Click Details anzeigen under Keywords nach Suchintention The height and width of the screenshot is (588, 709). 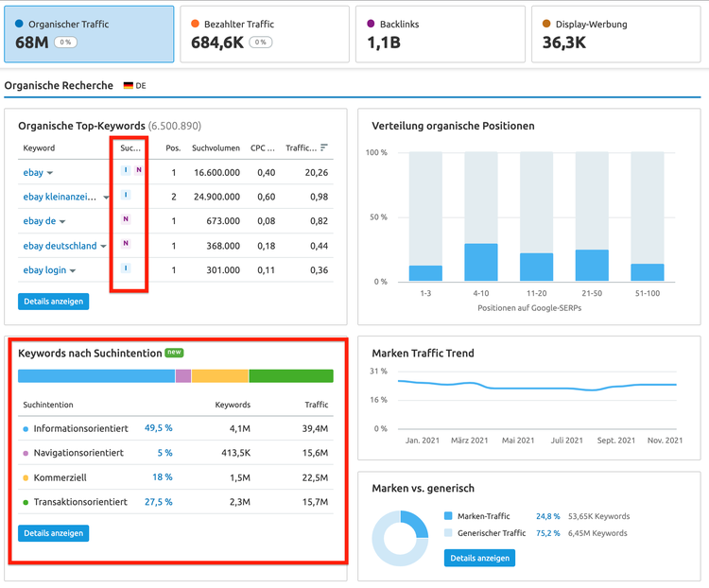coord(53,533)
